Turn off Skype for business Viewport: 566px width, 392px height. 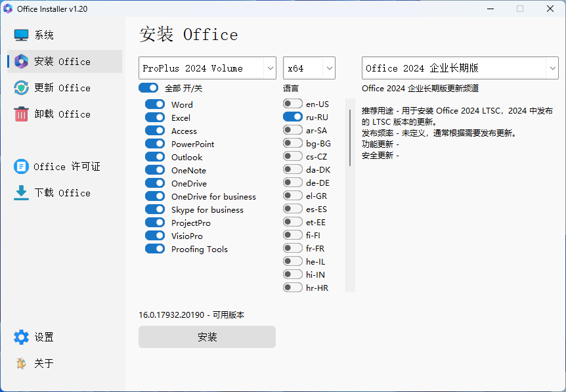(x=155, y=209)
